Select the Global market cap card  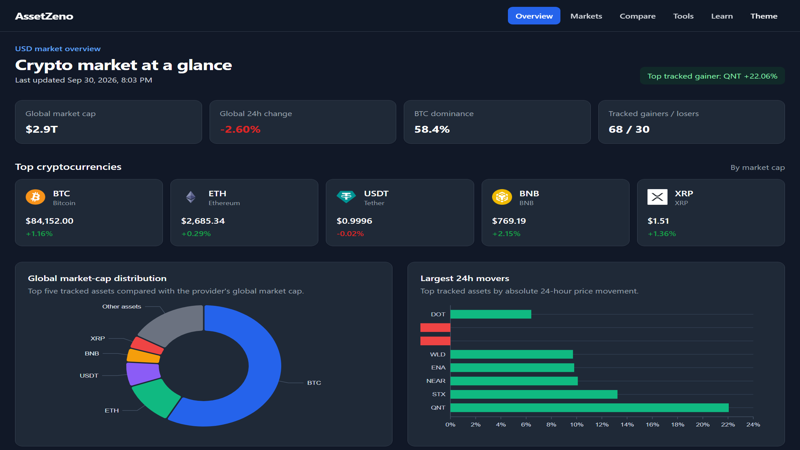click(108, 122)
